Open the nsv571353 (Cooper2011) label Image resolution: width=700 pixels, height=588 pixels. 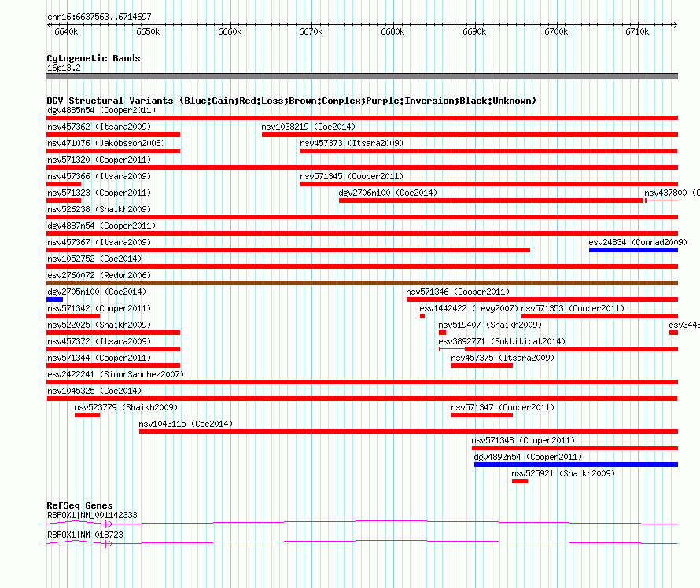point(573,308)
